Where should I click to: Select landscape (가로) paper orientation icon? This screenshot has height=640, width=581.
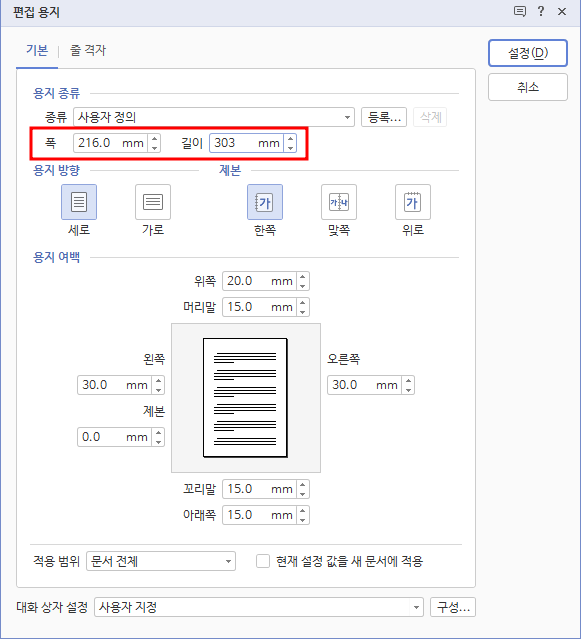click(x=153, y=202)
